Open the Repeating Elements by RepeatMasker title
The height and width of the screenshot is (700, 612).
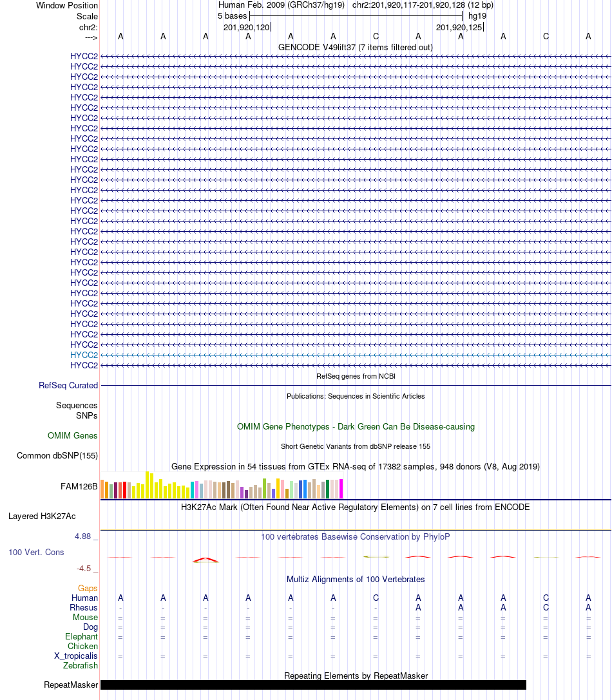click(356, 676)
